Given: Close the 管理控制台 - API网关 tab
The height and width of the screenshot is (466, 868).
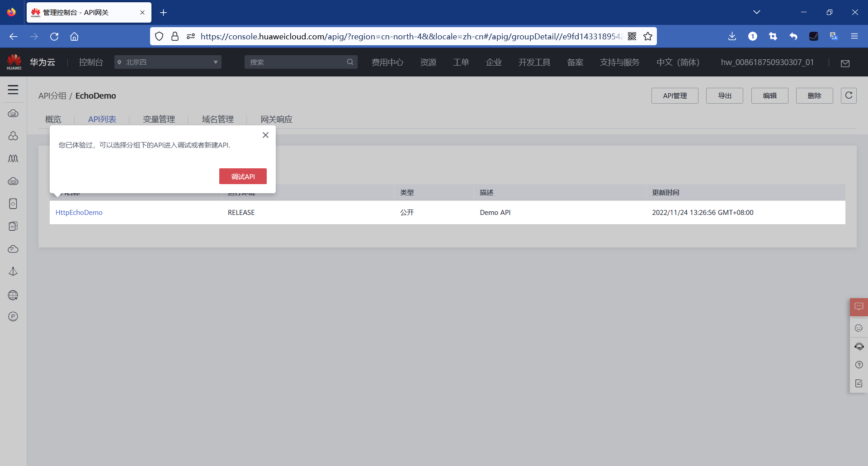Looking at the screenshot, I should pyautogui.click(x=142, y=13).
